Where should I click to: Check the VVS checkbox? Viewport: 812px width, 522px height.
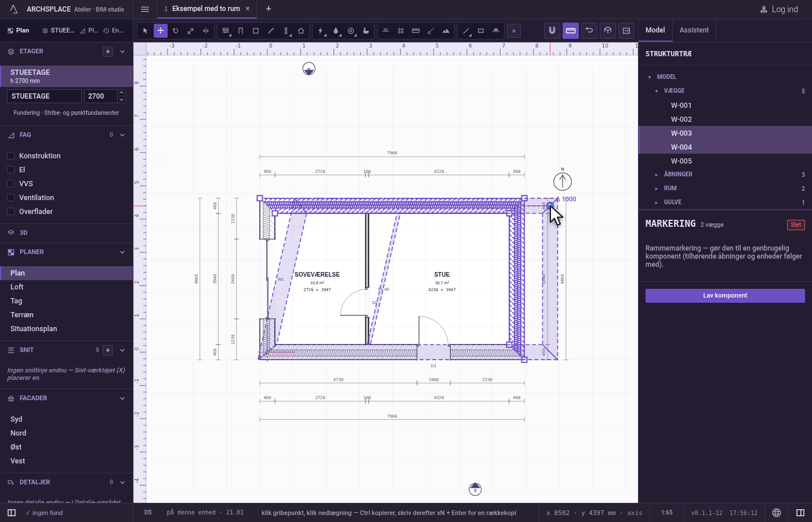pyautogui.click(x=10, y=183)
